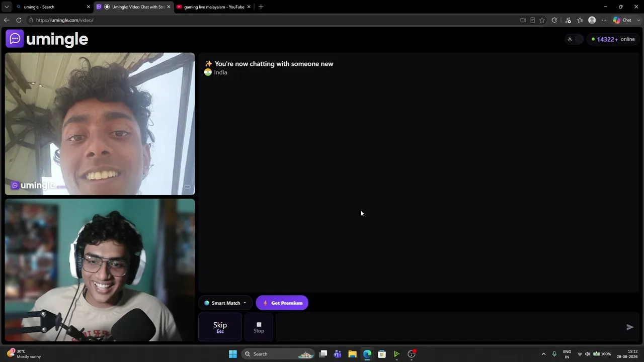Skip to the next stranger
This screenshot has width=644, height=362.
220,327
